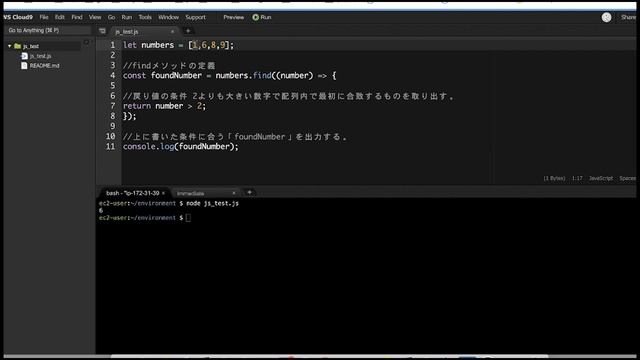Open the Find menu

pyautogui.click(x=77, y=17)
